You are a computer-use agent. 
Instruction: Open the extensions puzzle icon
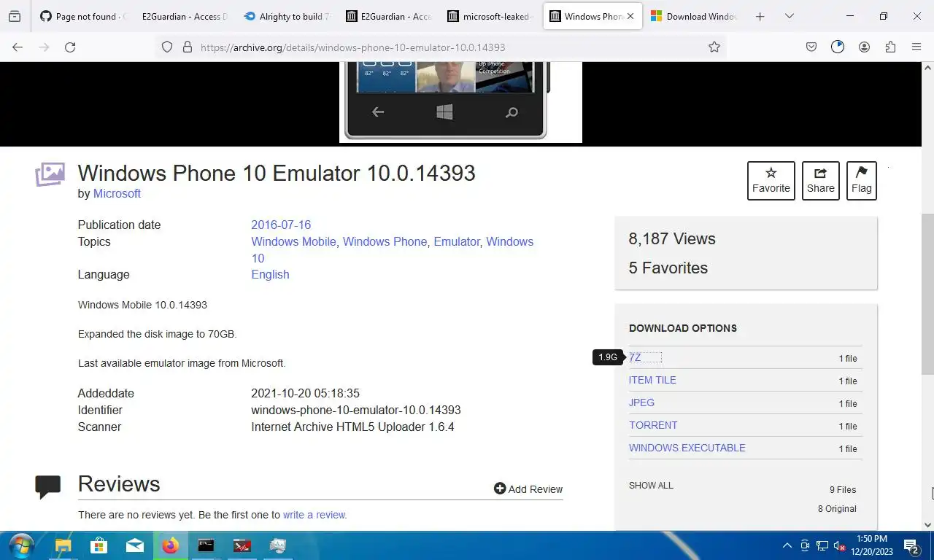[x=890, y=47]
